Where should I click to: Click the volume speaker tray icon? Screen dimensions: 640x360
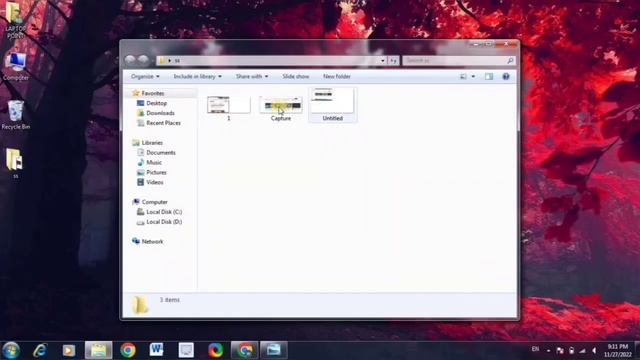click(594, 351)
